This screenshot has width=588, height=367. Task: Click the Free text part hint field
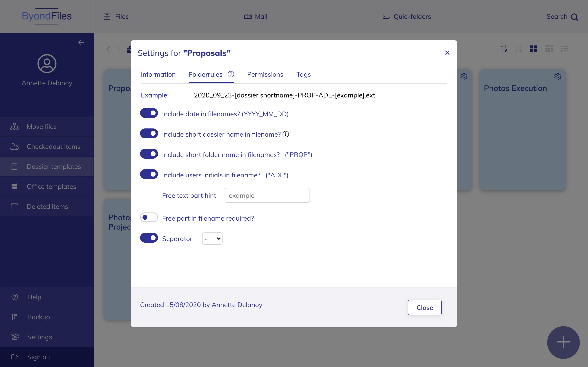coord(267,195)
